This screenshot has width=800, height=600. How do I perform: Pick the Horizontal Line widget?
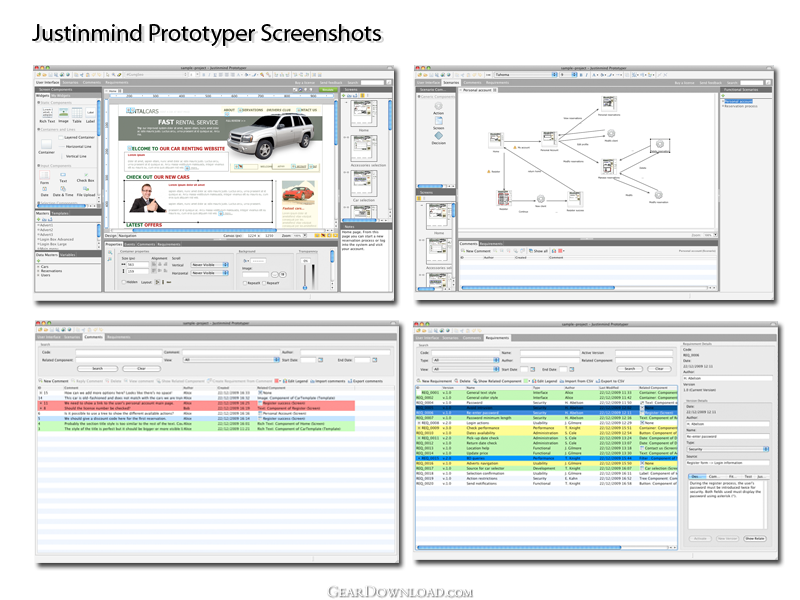pos(77,146)
